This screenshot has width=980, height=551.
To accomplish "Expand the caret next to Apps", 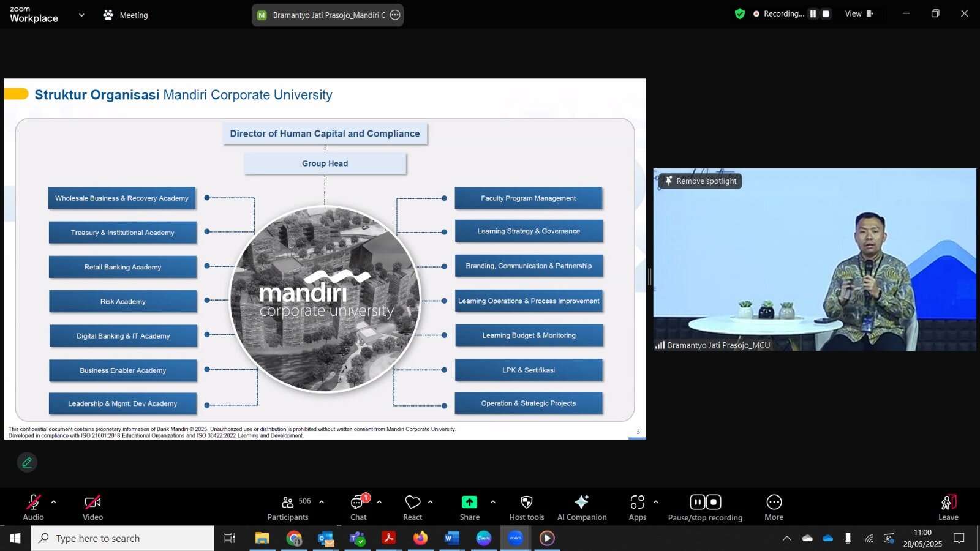I will tap(655, 502).
